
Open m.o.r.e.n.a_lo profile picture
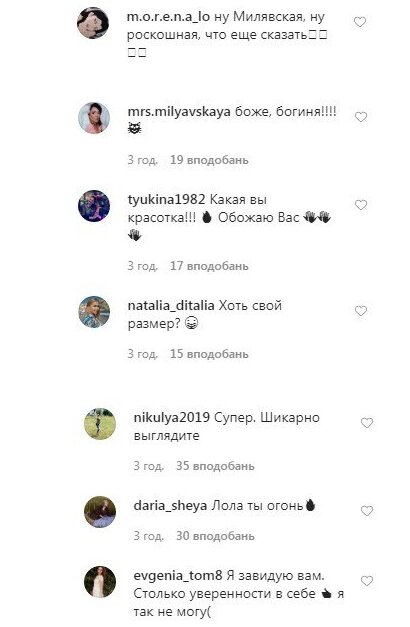[93, 23]
